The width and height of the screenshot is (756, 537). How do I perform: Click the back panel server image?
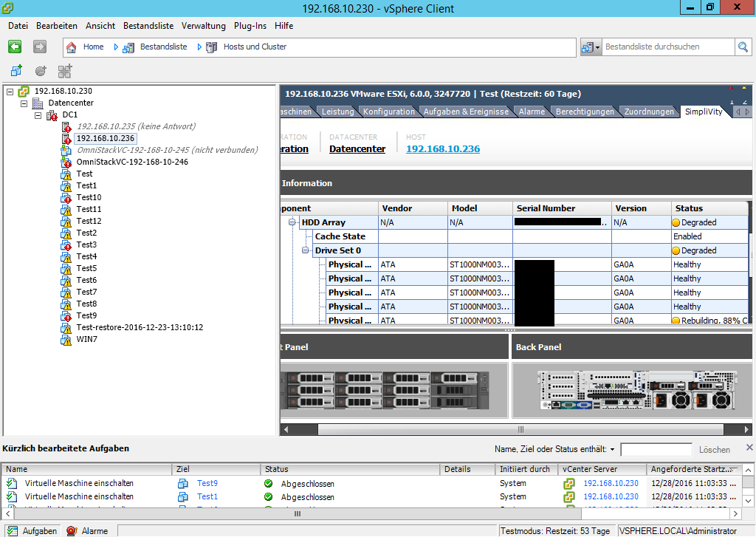point(639,390)
